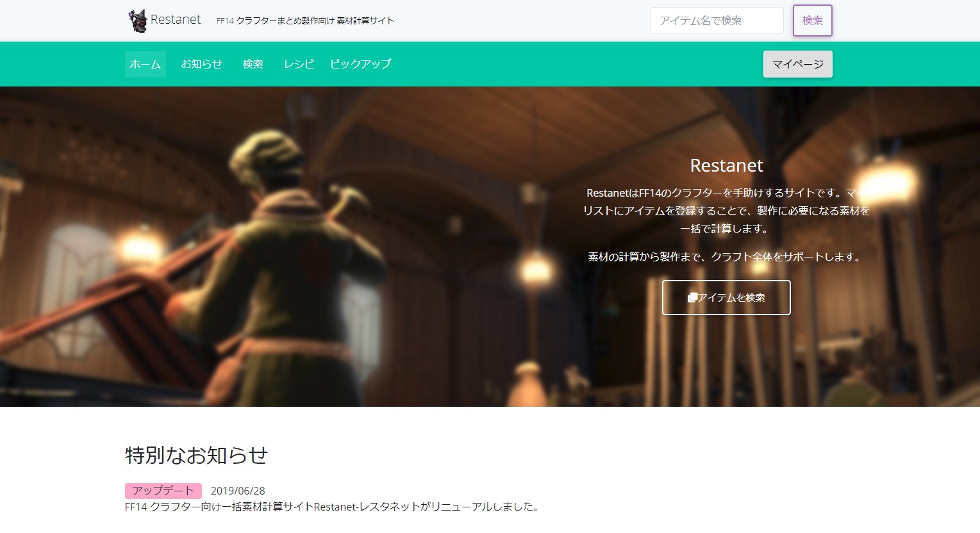Click the Restanet site name in header

click(x=176, y=20)
